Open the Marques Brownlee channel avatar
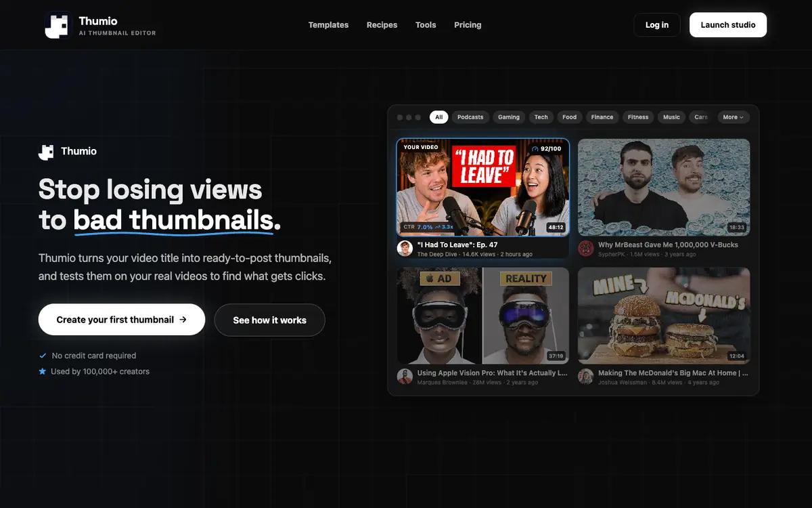The width and height of the screenshot is (812, 508). point(405,377)
